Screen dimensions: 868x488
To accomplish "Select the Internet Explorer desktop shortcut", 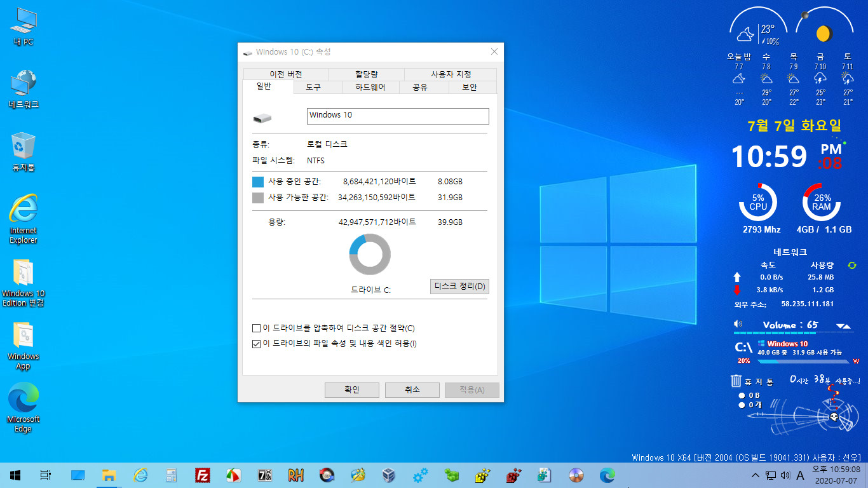I will pos(24,219).
